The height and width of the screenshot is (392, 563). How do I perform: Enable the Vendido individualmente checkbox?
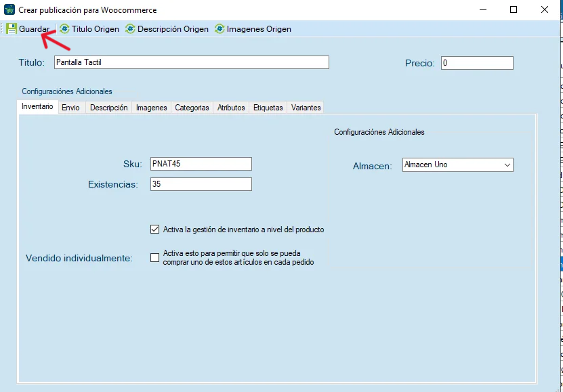point(154,257)
